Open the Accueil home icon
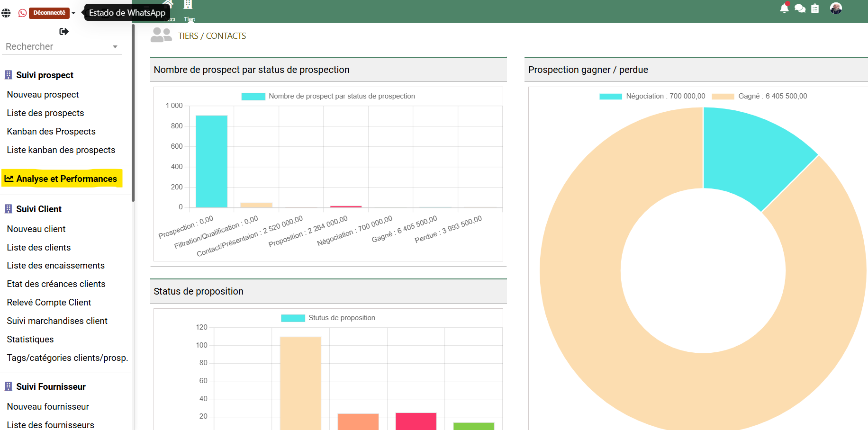This screenshot has height=430, width=868. [168, 5]
